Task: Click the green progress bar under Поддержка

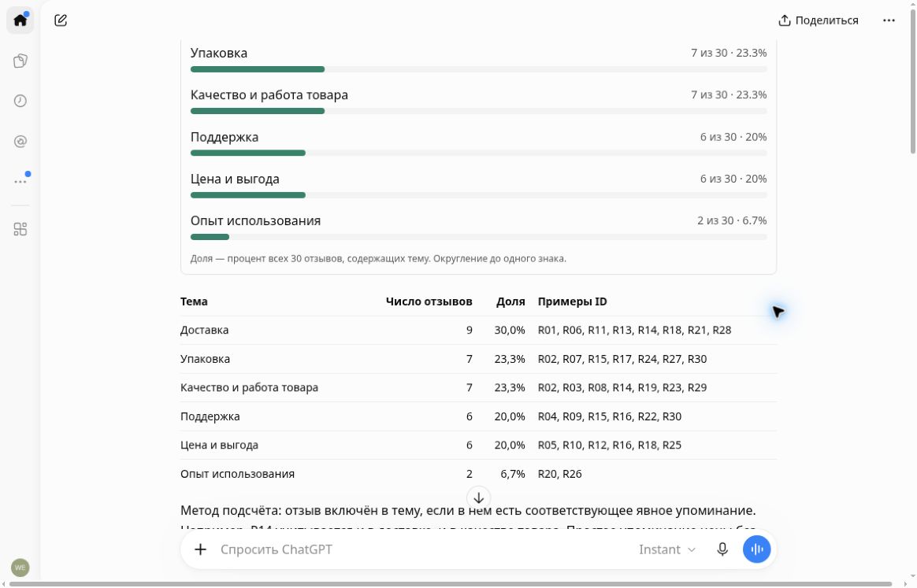Action: point(248,153)
